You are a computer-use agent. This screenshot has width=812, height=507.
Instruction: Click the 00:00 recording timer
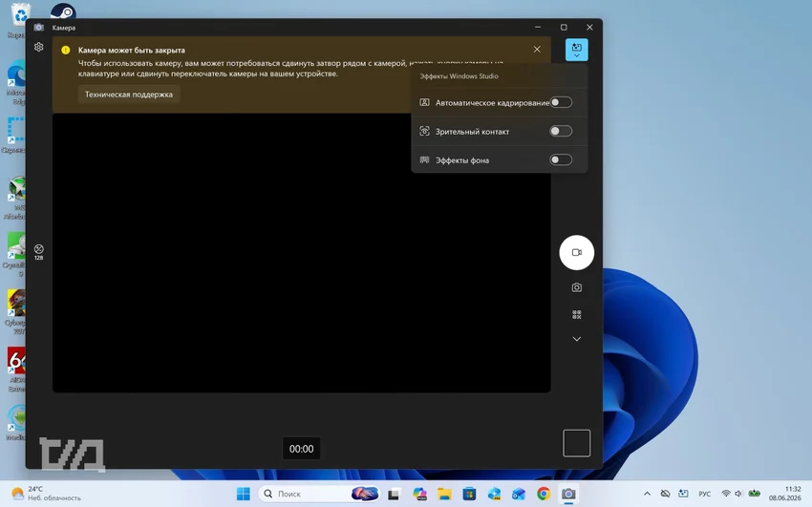[301, 449]
